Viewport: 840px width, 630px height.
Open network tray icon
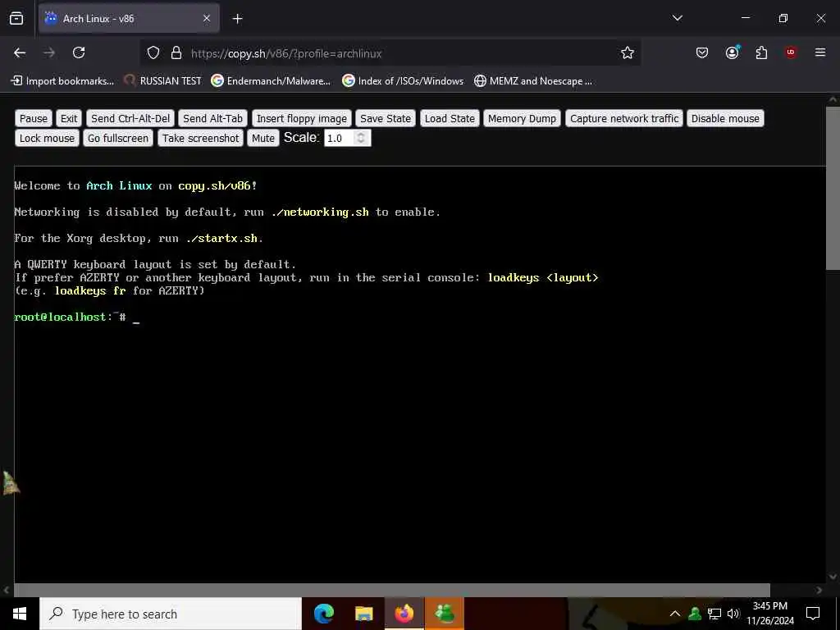[x=714, y=614]
